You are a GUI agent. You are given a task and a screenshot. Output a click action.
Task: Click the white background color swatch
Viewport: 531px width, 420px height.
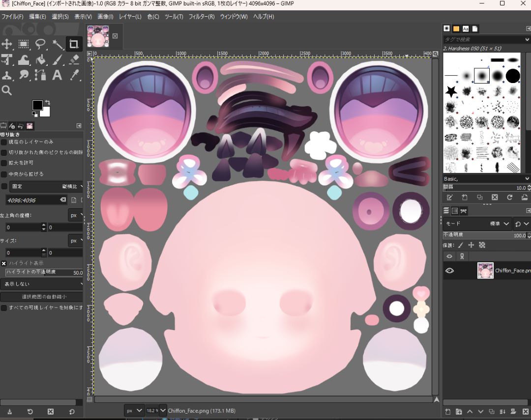(46, 113)
